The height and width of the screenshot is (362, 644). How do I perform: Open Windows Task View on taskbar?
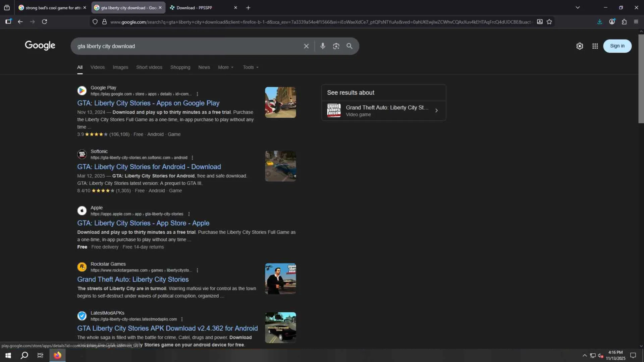pos(40,355)
